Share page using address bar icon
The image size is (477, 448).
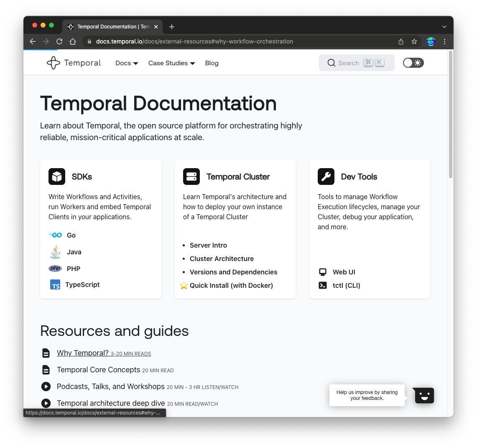pos(400,42)
